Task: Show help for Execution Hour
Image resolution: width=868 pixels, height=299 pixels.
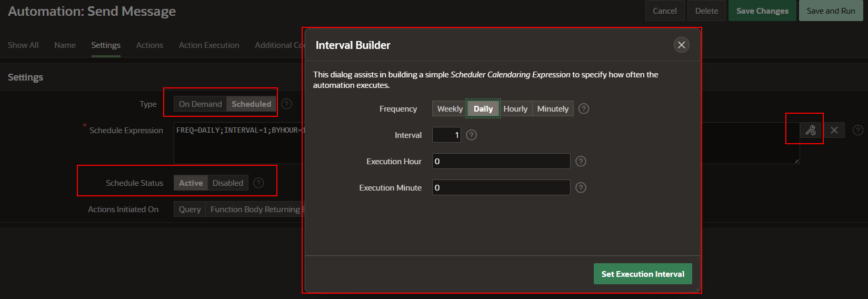Action: click(581, 162)
